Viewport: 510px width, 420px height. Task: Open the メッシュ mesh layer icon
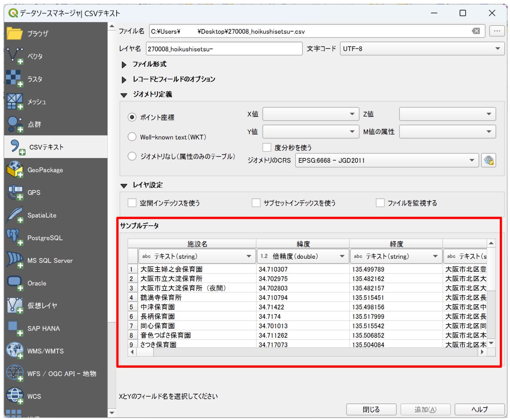click(15, 102)
